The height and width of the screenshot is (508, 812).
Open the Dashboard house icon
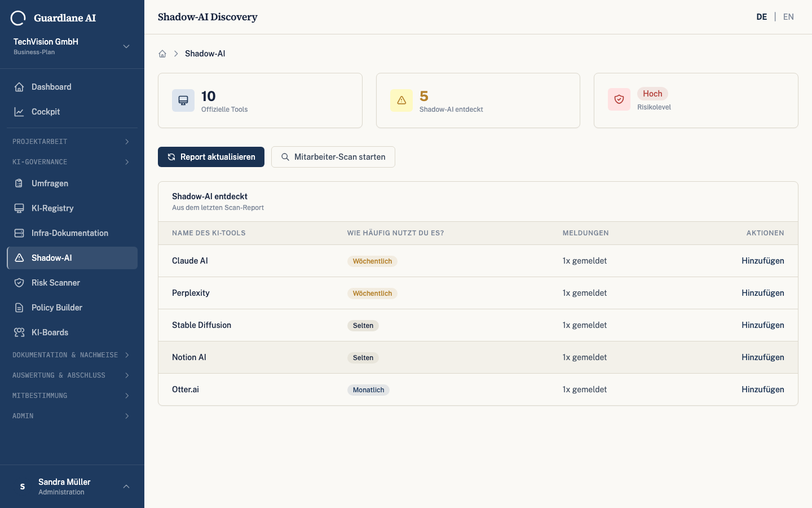pos(19,87)
